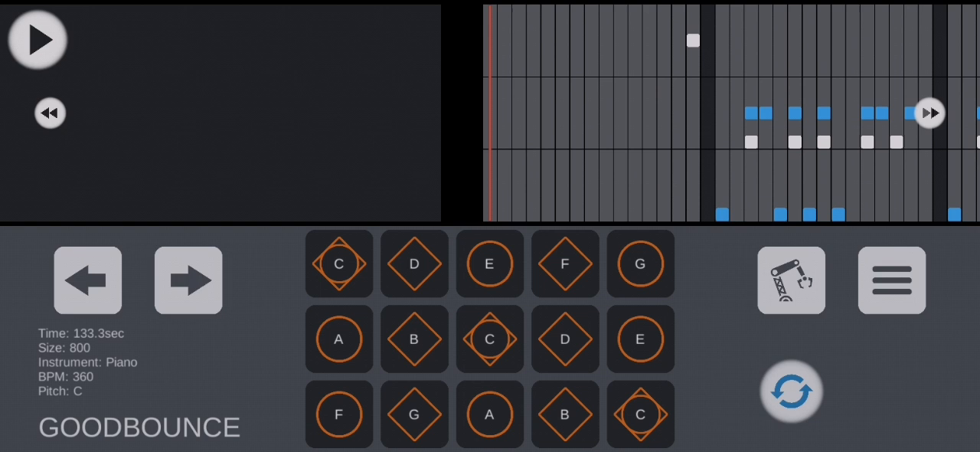Tap the A pad in the middle row
Image resolution: width=980 pixels, height=452 pixels.
(x=339, y=339)
